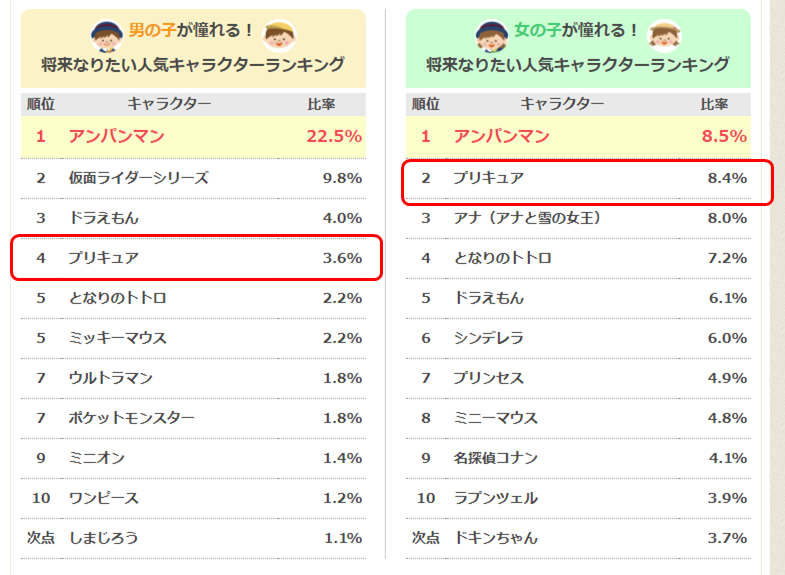This screenshot has height=575, width=785.
Task: Click the 順位 column header in the boys' table
Action: tap(41, 104)
